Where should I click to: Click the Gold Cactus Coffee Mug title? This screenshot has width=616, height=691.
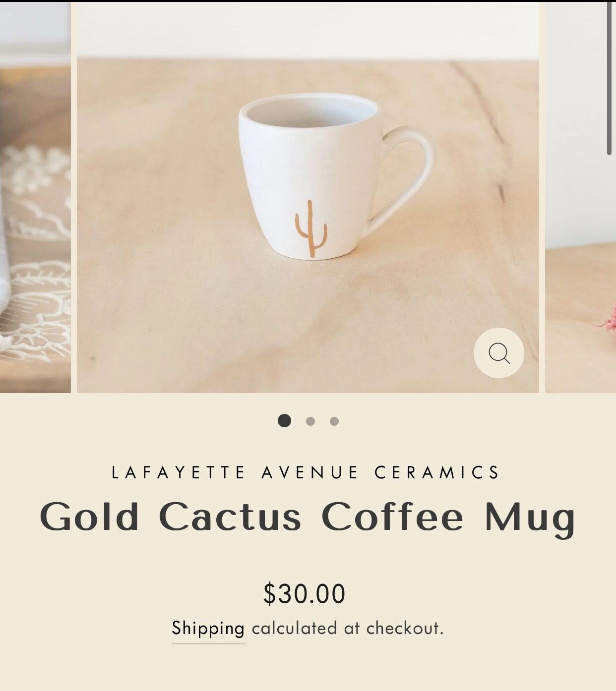click(308, 518)
